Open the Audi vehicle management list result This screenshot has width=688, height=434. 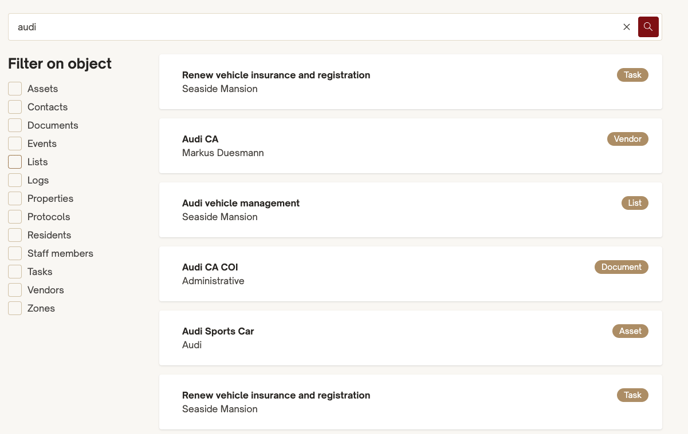click(410, 210)
